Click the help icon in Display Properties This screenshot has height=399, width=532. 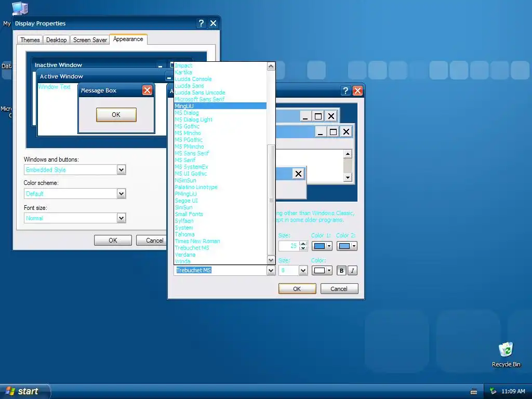click(x=201, y=23)
